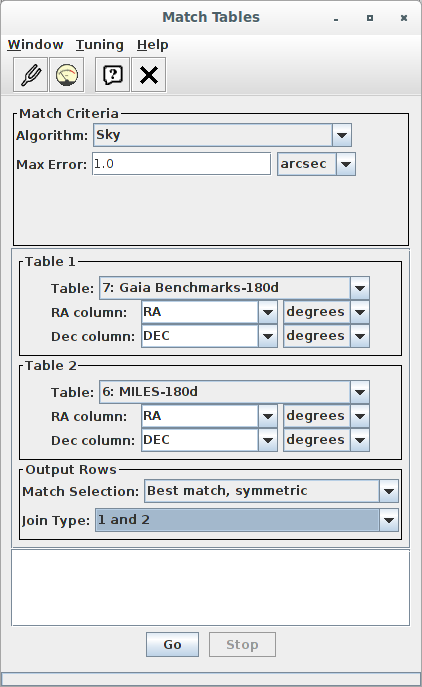422x687 pixels.
Task: Expand the Algorithm dropdown showing Sky
Action: pyautogui.click(x=222, y=135)
